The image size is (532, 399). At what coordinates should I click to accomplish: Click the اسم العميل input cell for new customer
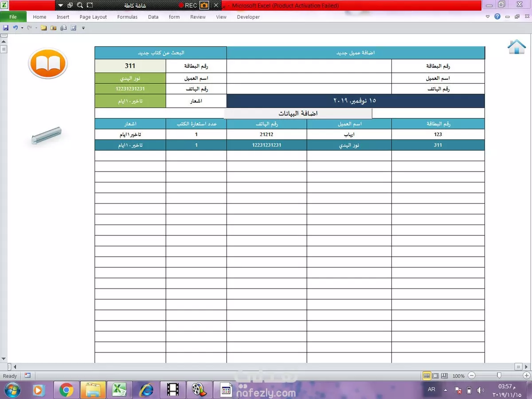309,78
